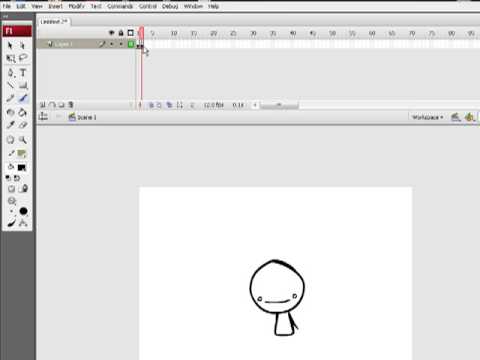Screen dimensions: 480x360
Task: Click the 12.0 fps frame rate value
Action: 213,105
